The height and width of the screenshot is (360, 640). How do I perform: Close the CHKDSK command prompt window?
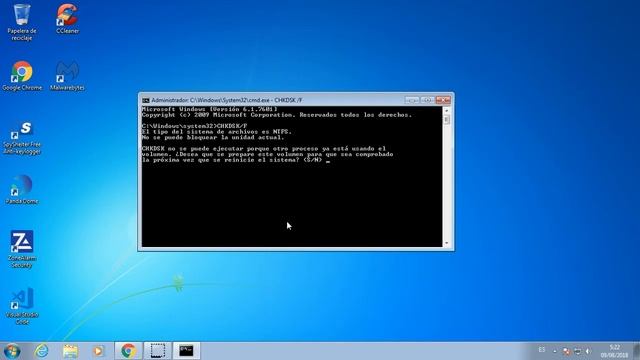click(x=443, y=100)
